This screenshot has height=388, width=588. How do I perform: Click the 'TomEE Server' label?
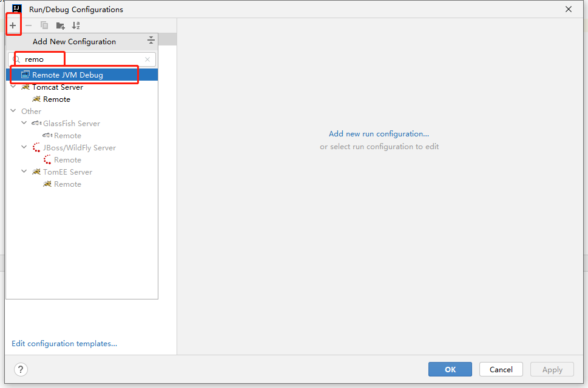coord(67,172)
